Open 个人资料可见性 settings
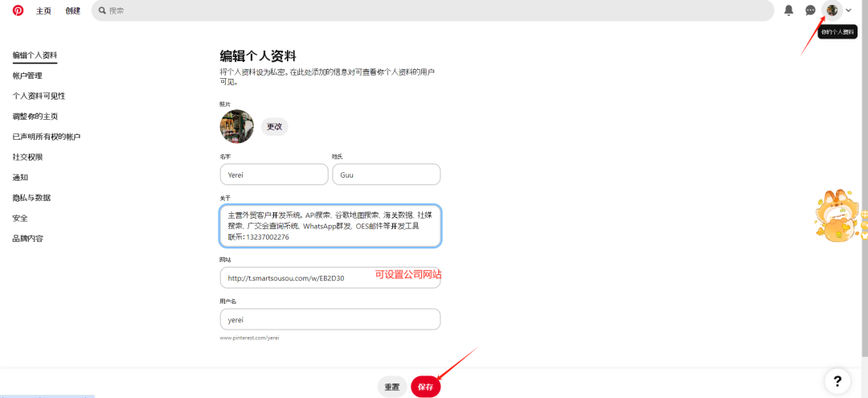Screen dimensions: 868x398 click(39, 96)
